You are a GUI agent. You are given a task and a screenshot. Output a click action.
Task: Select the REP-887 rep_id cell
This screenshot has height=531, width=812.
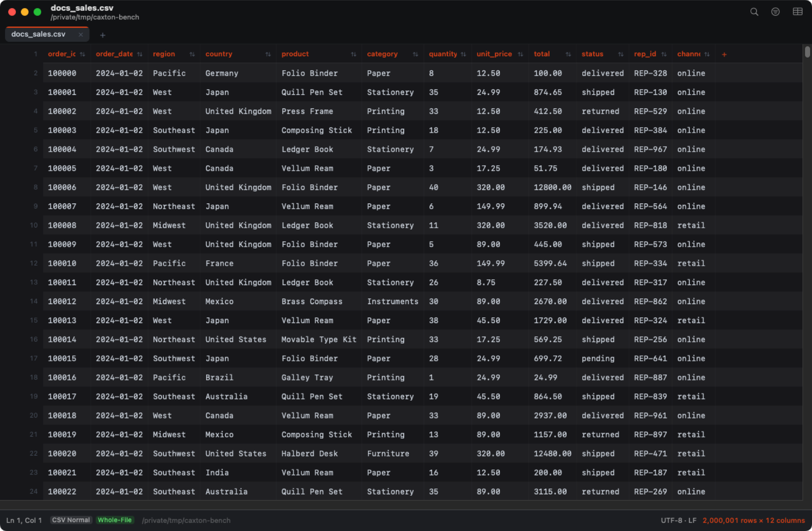tap(651, 377)
